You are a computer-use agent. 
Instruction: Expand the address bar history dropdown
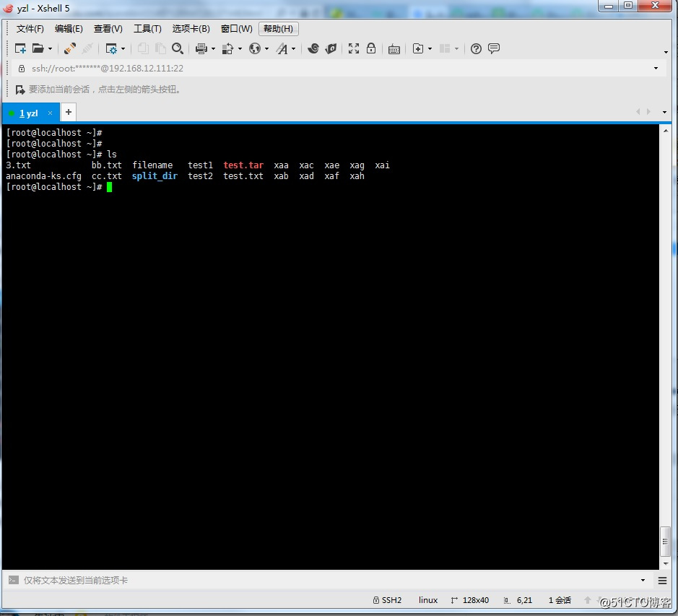coord(656,69)
